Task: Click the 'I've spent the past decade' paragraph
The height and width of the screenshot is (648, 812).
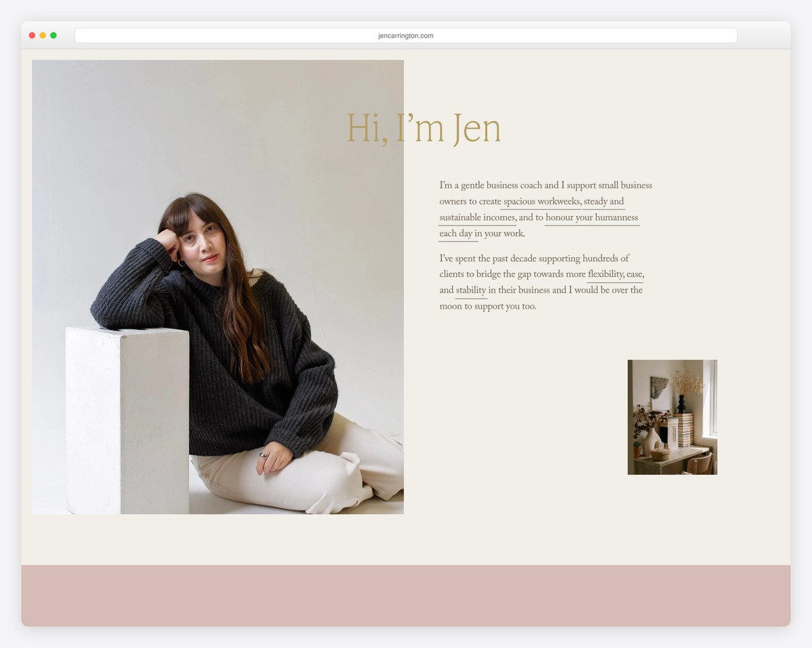Action: point(535,259)
